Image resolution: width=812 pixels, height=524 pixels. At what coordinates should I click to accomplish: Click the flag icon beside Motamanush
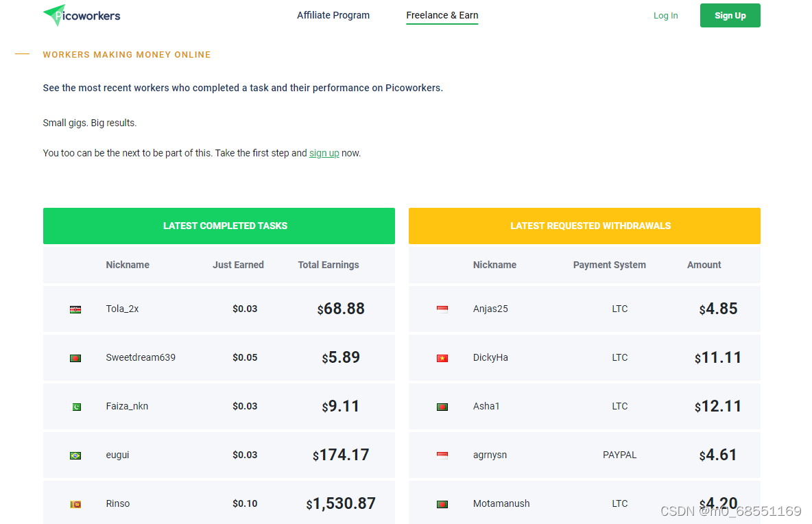click(x=442, y=504)
